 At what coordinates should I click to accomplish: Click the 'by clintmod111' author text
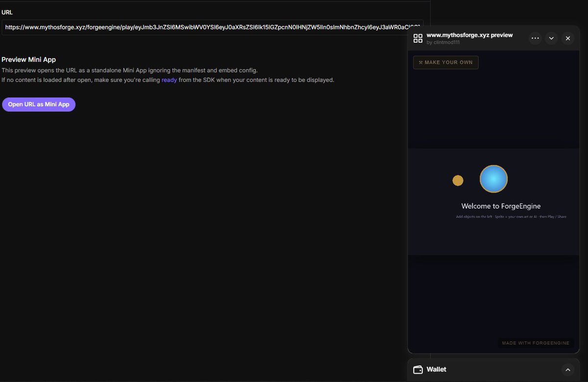tap(443, 43)
